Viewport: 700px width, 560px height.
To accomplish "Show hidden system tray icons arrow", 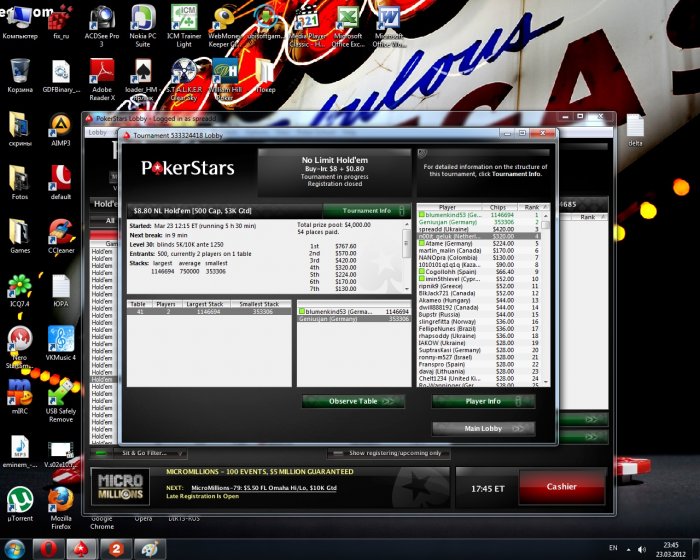I will (x=629, y=549).
